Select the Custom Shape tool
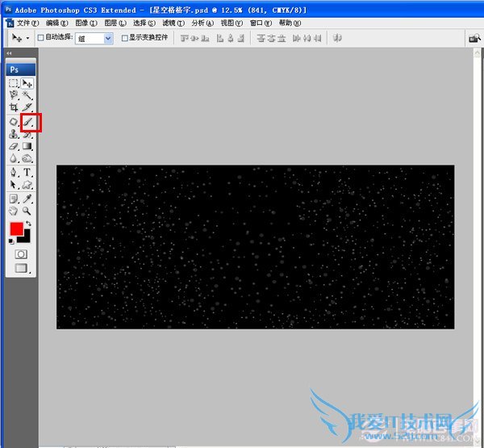Image resolution: width=484 pixels, height=448 pixels. click(x=27, y=185)
